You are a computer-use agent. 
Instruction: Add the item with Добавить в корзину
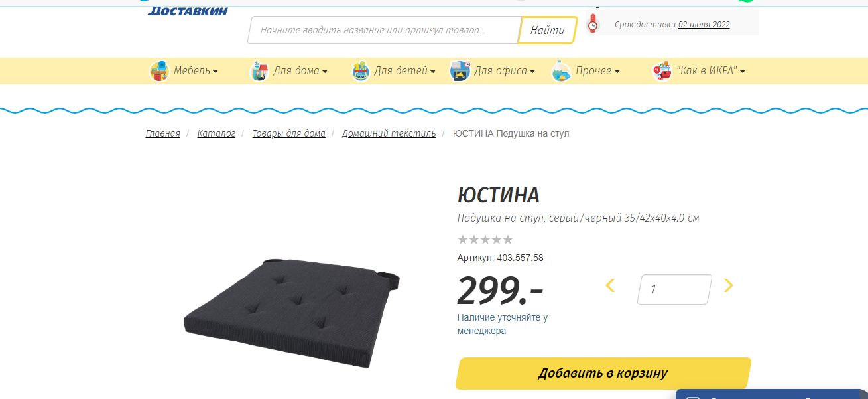tap(603, 373)
